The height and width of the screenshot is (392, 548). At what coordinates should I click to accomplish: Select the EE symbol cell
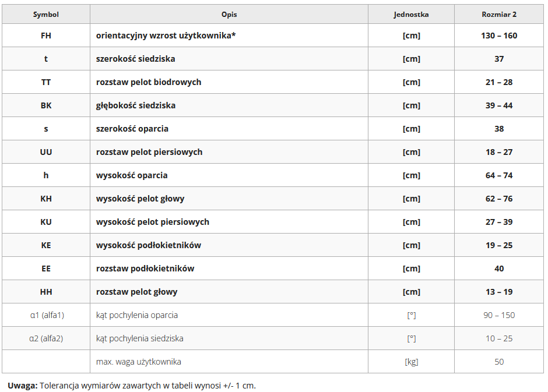[x=46, y=269]
